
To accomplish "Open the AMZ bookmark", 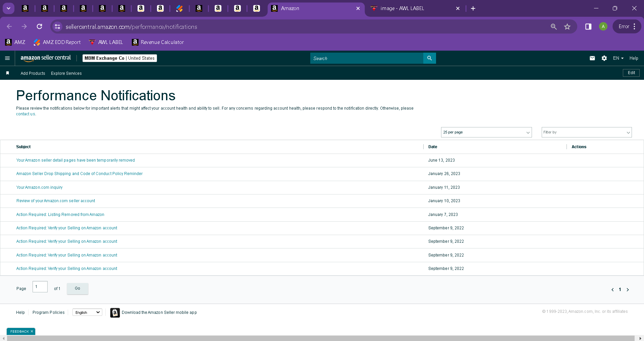I will pos(15,42).
